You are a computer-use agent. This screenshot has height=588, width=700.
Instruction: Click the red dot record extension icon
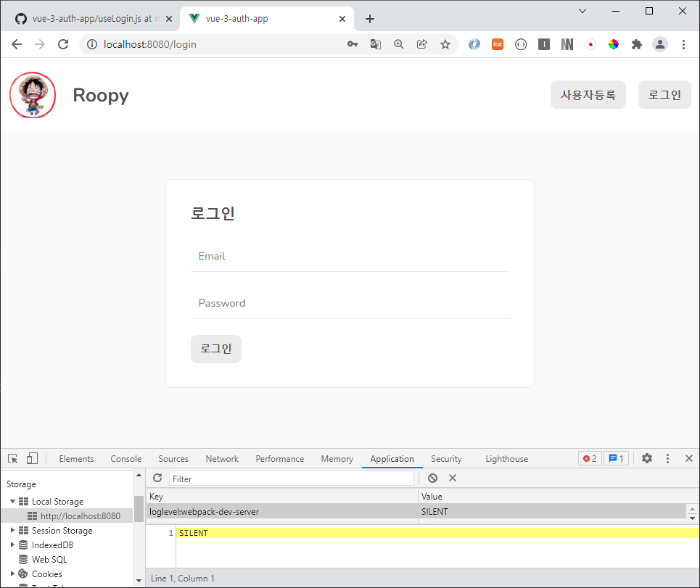(x=590, y=44)
